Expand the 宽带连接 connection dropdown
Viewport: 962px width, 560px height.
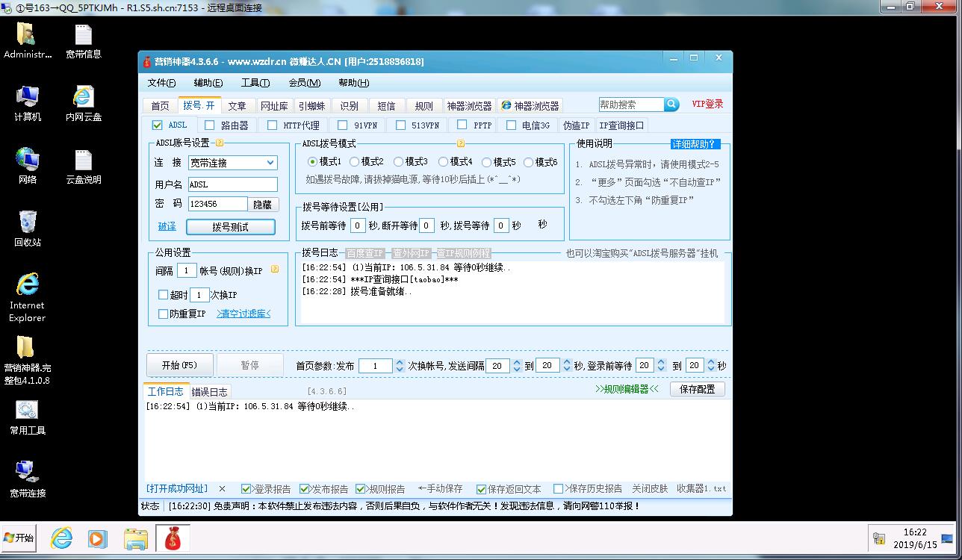[270, 163]
